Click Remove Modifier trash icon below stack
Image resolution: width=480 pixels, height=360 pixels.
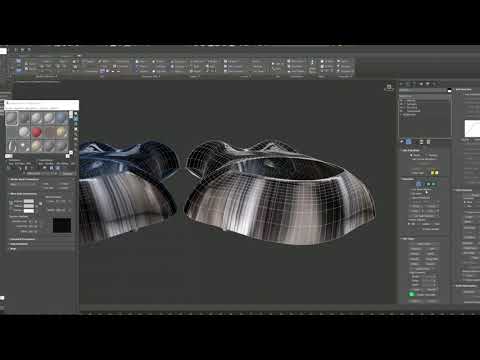(422, 142)
